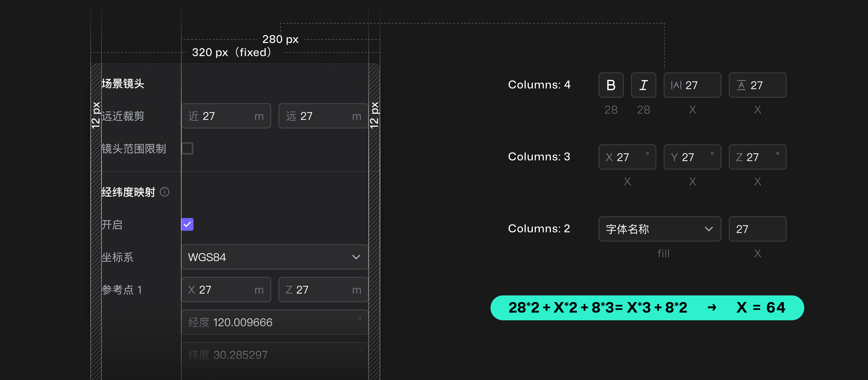Click the letter-spacing |A| 27 control

tap(692, 85)
